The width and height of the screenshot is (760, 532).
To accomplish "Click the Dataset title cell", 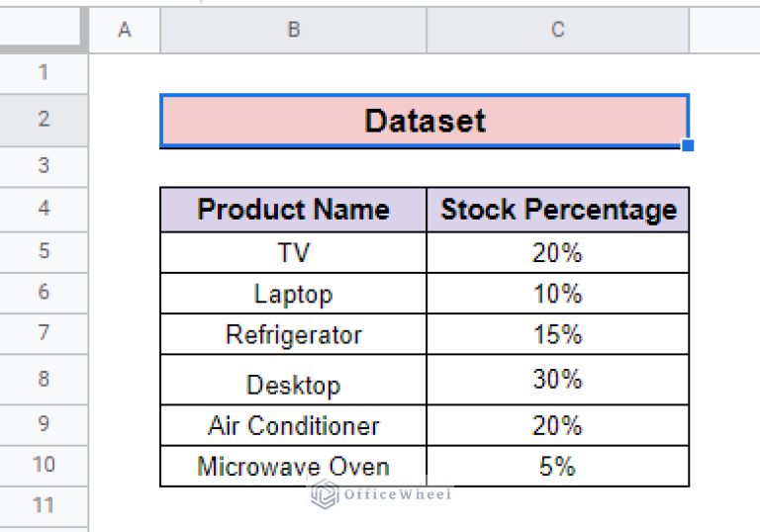I will (425, 121).
